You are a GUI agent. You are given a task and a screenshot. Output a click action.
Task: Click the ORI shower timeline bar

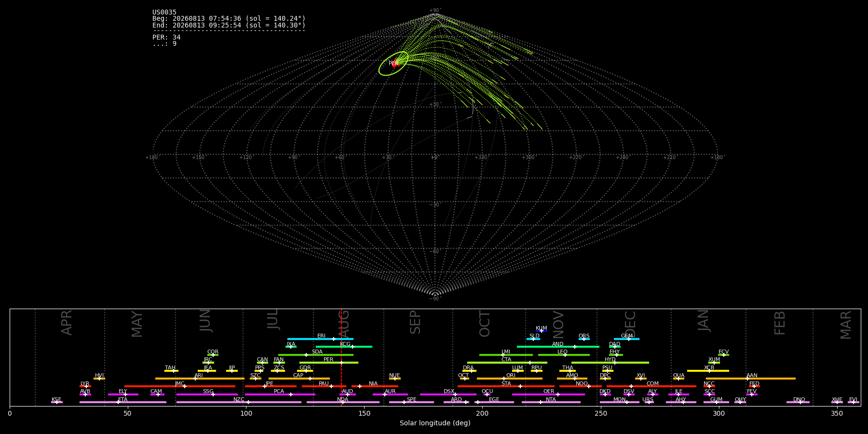(510, 379)
